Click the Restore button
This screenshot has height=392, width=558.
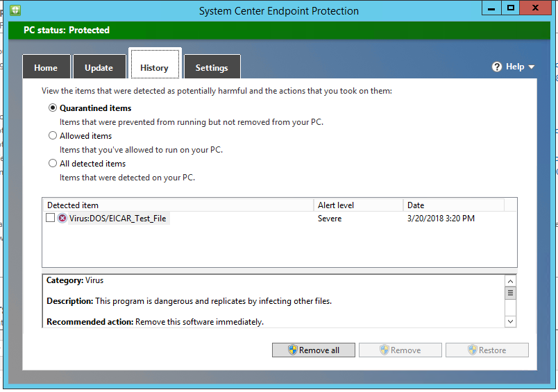pyautogui.click(x=487, y=350)
